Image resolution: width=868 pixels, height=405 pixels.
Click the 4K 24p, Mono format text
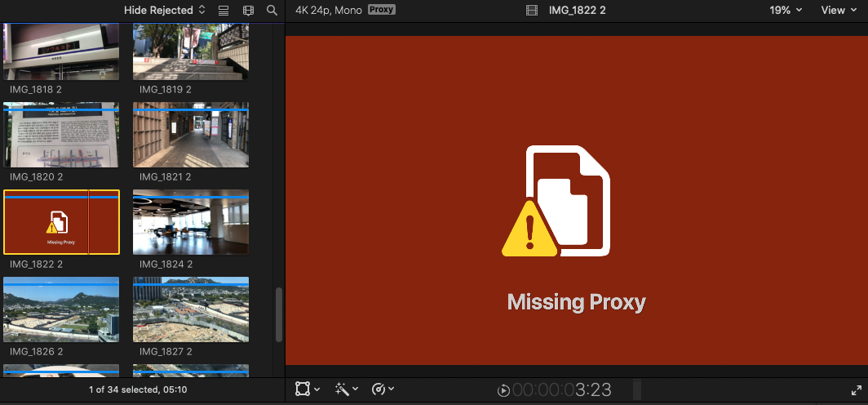coord(329,10)
